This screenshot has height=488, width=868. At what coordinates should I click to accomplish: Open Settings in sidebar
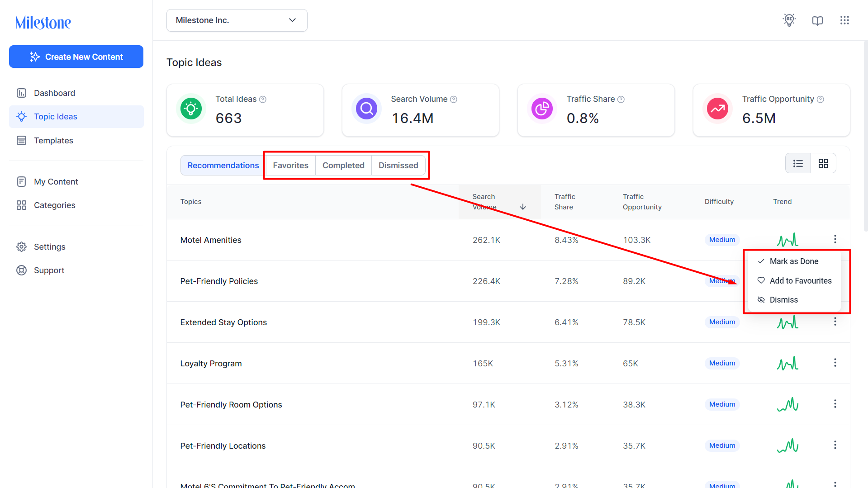coord(76,247)
